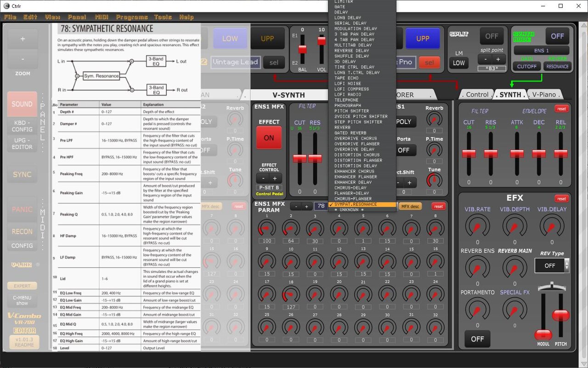Click the VIB.DEPTH knob
The width and height of the screenshot is (588, 368).
tap(514, 225)
